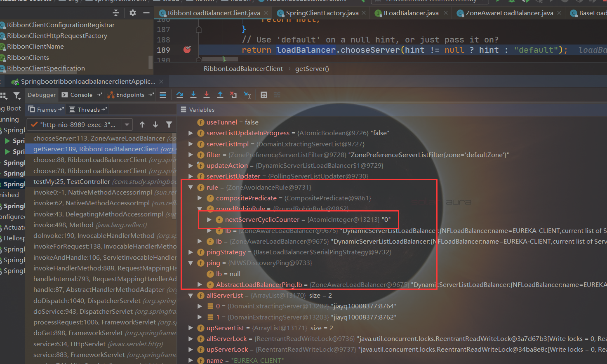Select choose:88 RibbonLoadBalancerClient stack frame
607x364 pixels.
pos(101,160)
